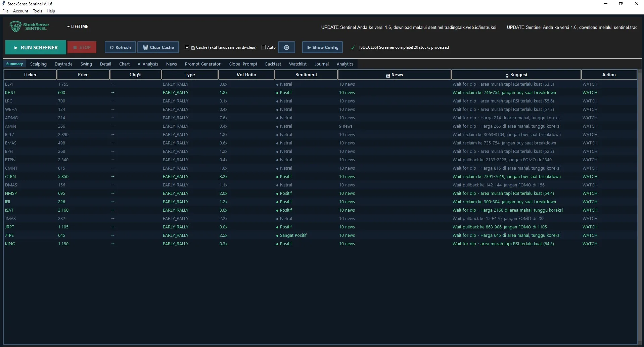Open the Prompt Generator tab
644x347 pixels.
pyautogui.click(x=202, y=64)
